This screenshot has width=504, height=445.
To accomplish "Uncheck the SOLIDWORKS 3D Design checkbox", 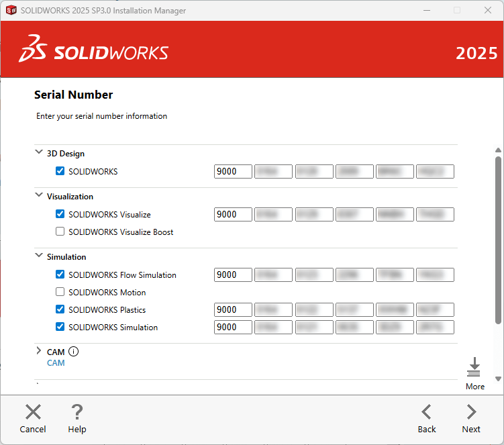I will (x=60, y=170).
